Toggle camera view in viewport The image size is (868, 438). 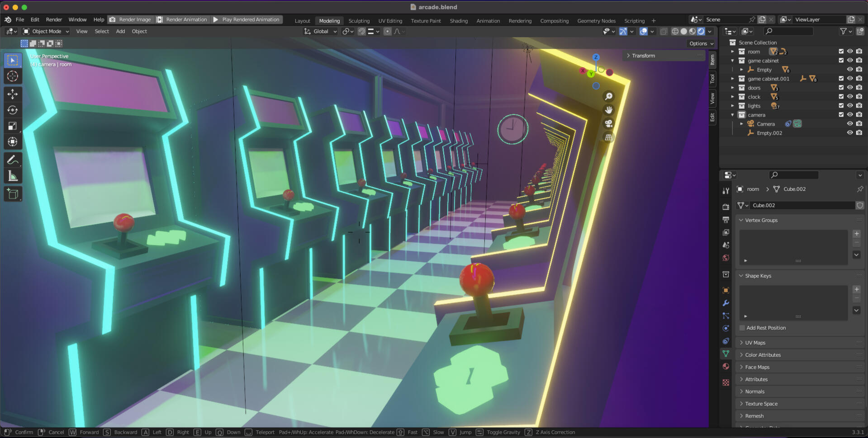click(609, 124)
